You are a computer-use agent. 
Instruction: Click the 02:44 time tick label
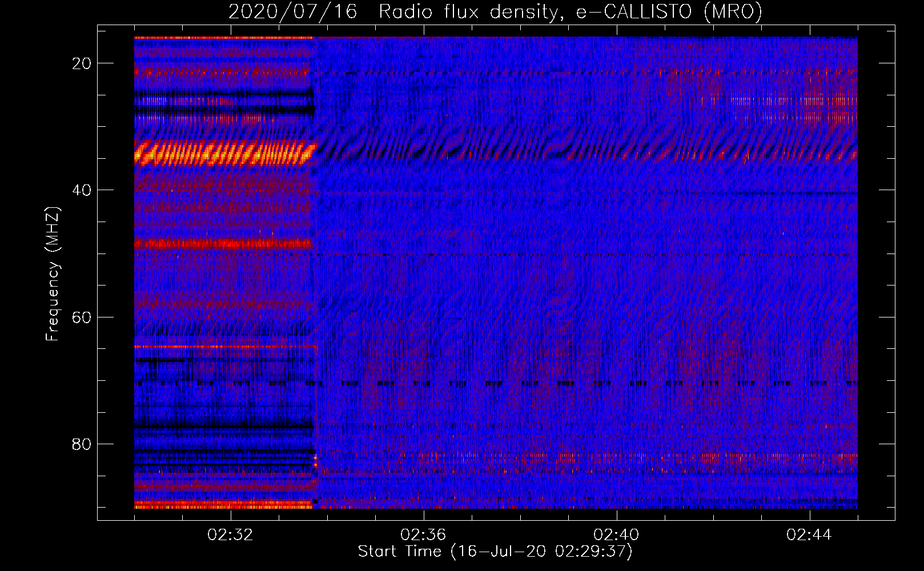click(x=809, y=535)
